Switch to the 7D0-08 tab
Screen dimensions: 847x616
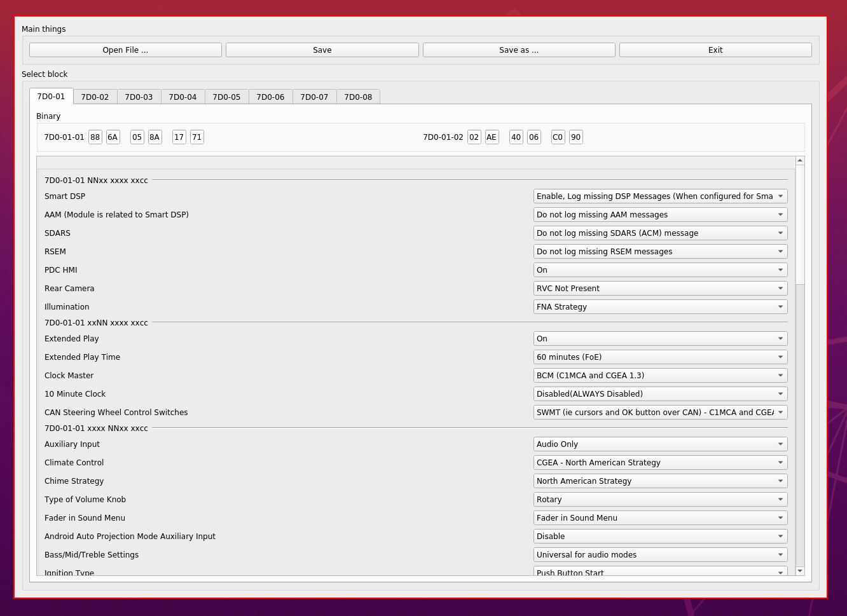(x=358, y=97)
